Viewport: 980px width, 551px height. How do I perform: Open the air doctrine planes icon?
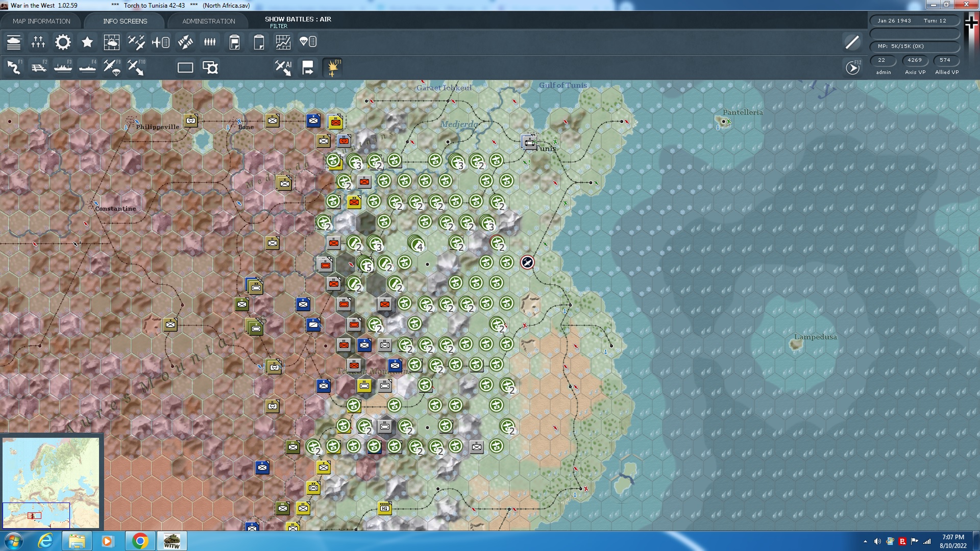click(136, 42)
